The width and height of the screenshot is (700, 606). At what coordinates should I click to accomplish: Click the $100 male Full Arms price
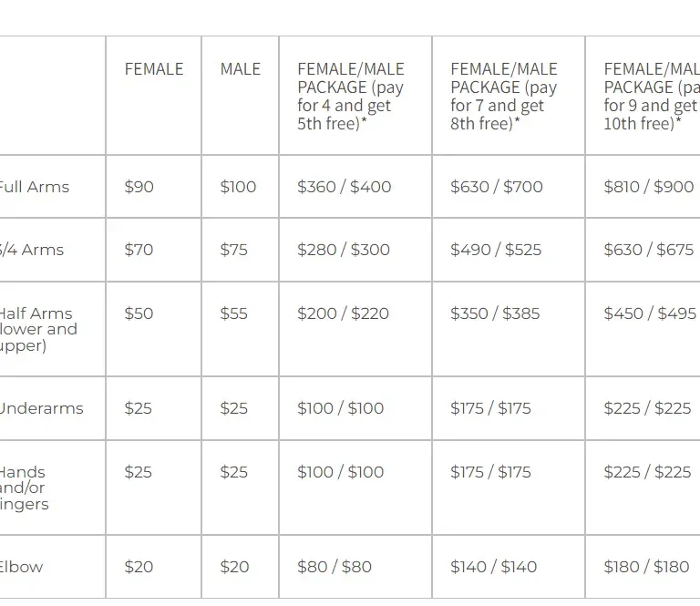tap(238, 187)
